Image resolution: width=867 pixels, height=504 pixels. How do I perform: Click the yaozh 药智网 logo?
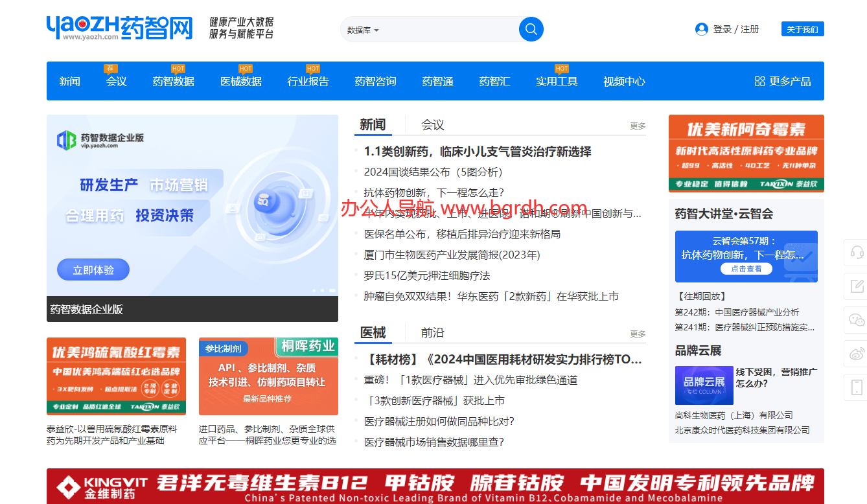[x=119, y=28]
